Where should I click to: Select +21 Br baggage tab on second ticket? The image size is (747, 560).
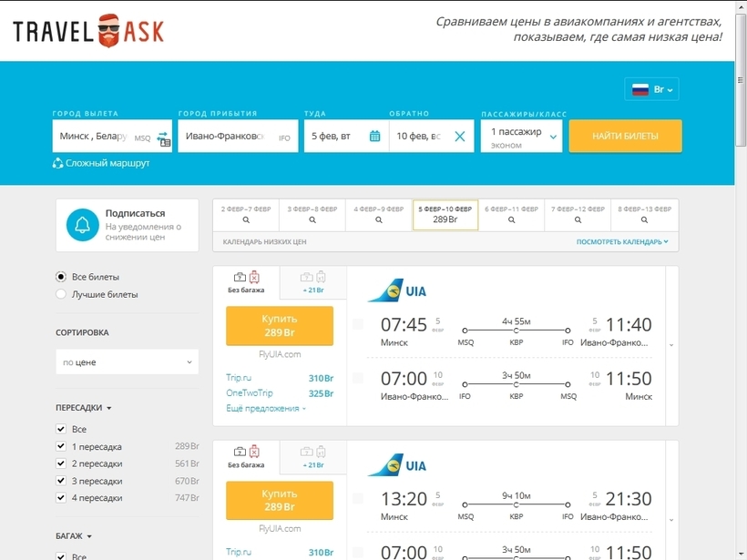coord(313,457)
